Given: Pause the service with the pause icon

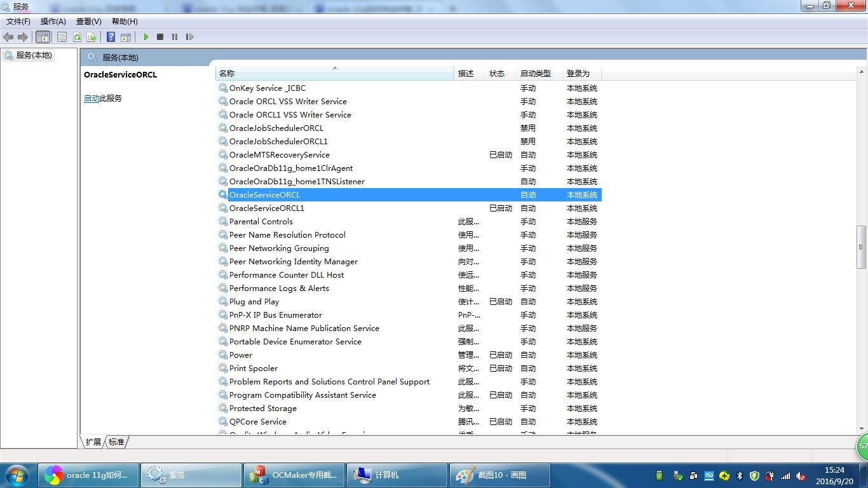Looking at the screenshot, I should (x=175, y=37).
